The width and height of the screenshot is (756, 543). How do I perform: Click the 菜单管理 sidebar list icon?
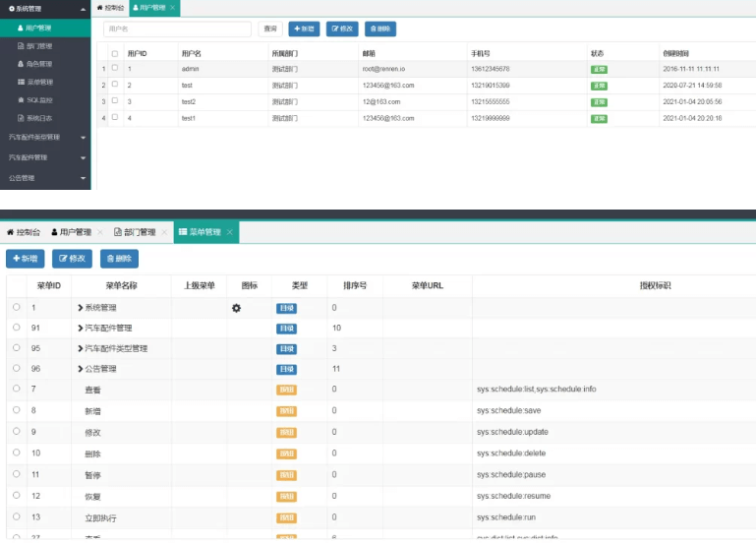pos(21,82)
